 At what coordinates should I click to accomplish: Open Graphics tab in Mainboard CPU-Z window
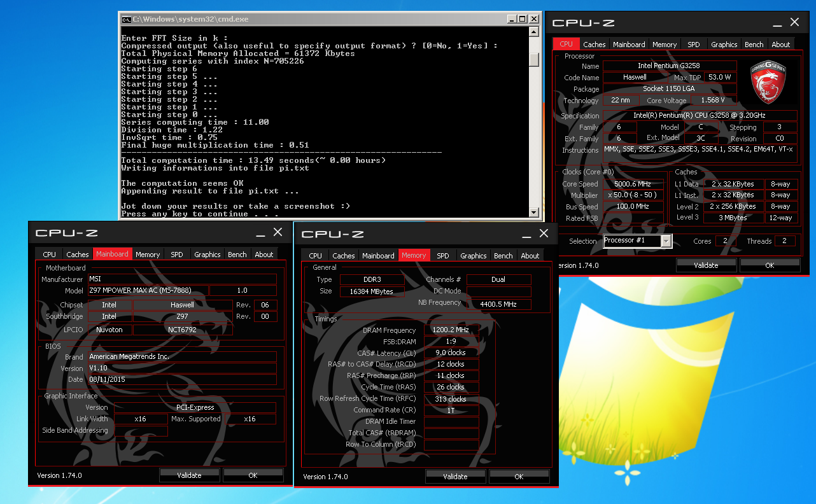208,255
